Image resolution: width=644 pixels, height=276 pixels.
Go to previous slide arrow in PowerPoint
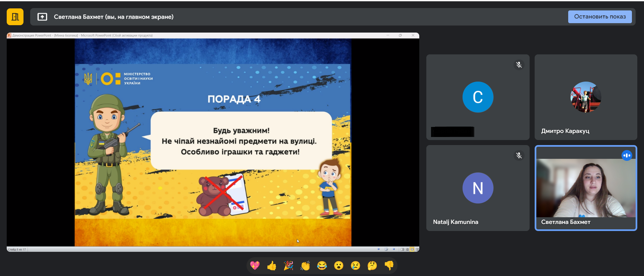click(379, 249)
